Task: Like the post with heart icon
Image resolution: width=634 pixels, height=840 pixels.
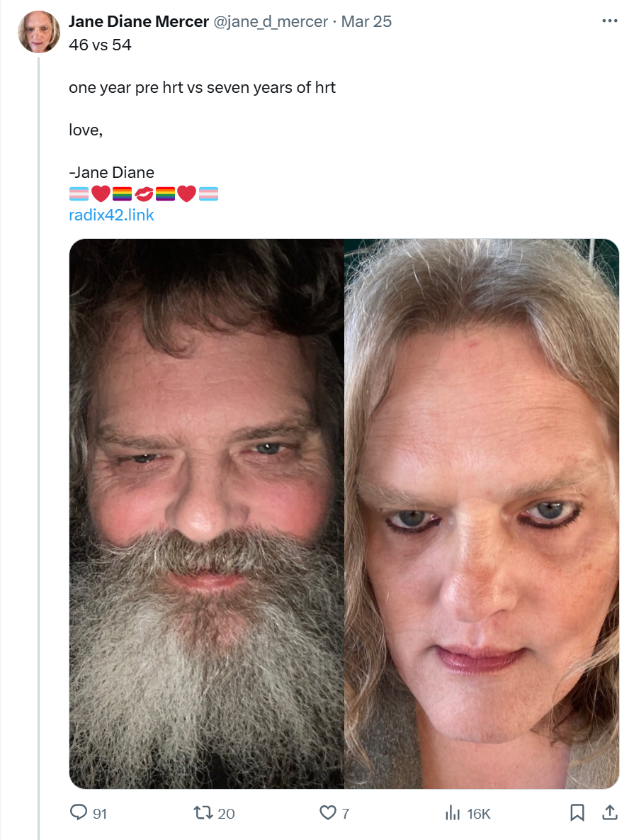Action: pos(327,813)
